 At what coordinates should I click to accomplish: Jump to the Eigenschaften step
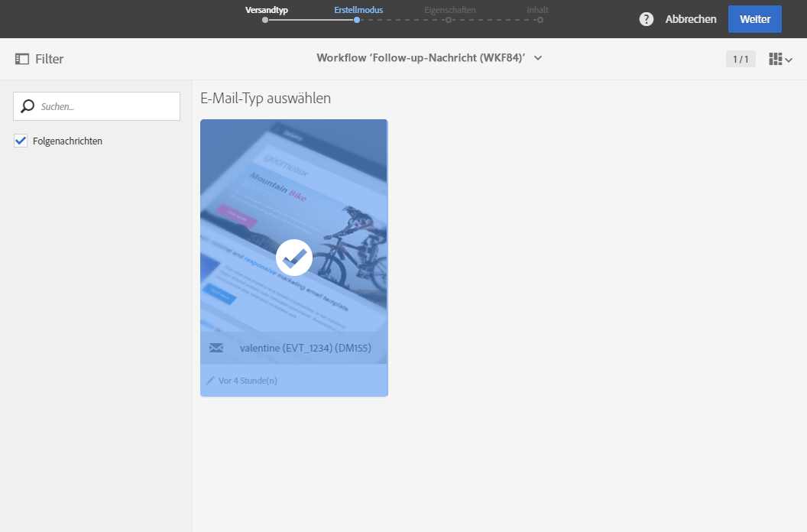point(450,10)
